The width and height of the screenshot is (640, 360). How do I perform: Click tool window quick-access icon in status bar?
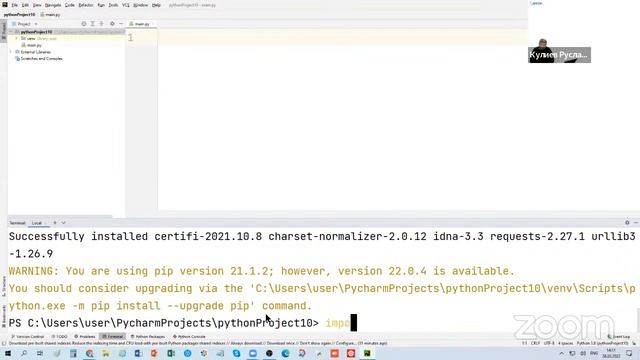click(4, 344)
